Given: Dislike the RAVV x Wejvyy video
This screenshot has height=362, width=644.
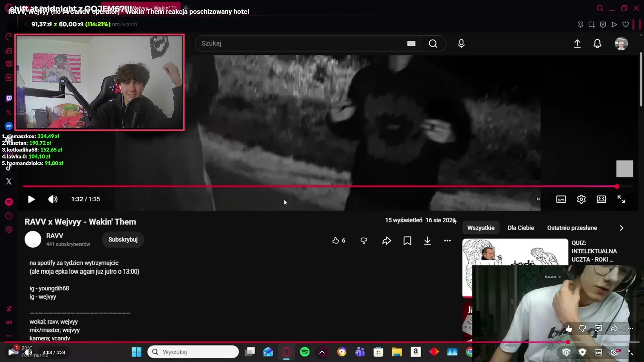Looking at the screenshot, I should click(364, 241).
